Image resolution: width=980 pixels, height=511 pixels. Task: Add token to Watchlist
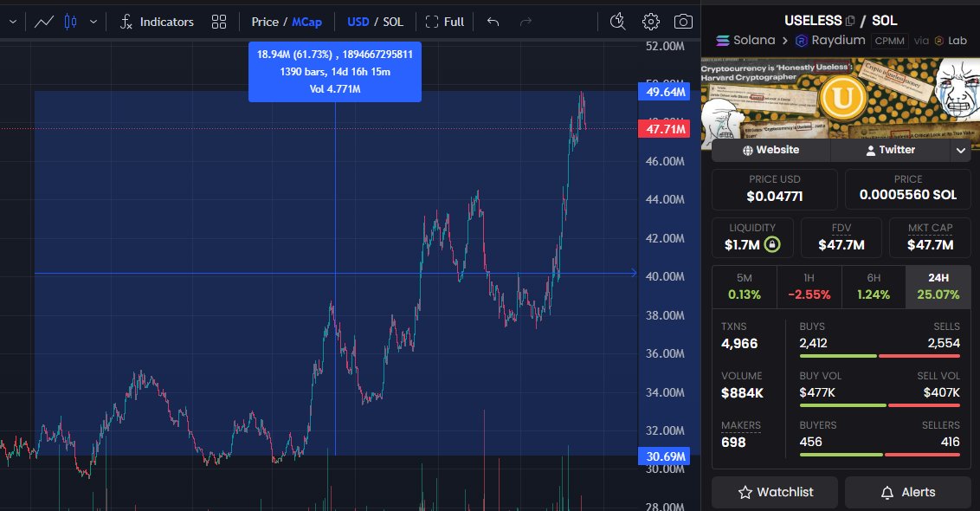(x=775, y=492)
